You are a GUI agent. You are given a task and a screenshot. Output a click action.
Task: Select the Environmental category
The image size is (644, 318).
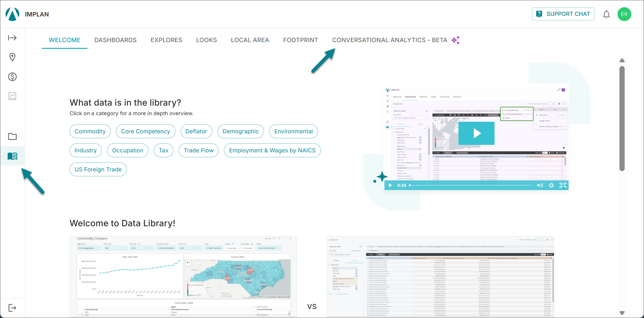293,131
